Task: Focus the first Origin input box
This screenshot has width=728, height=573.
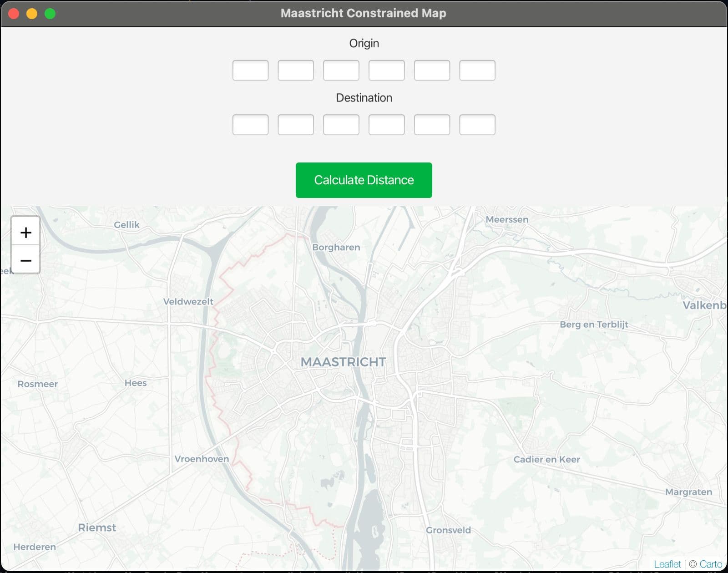Action: coord(250,71)
